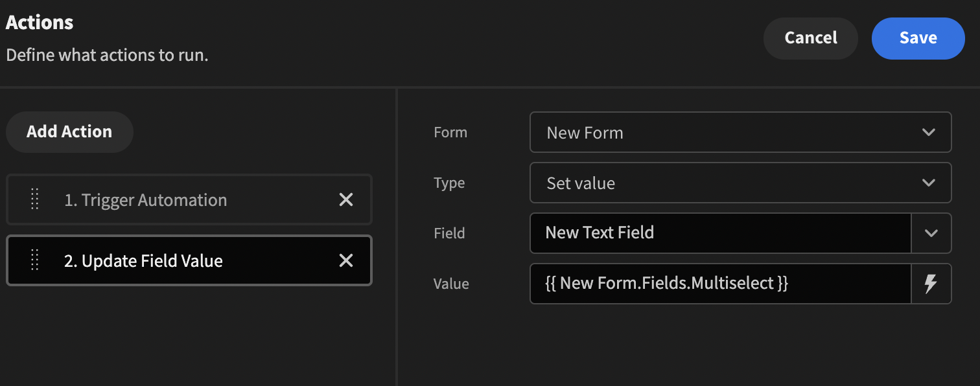Expand the Field chevron dropdown button

click(x=931, y=233)
